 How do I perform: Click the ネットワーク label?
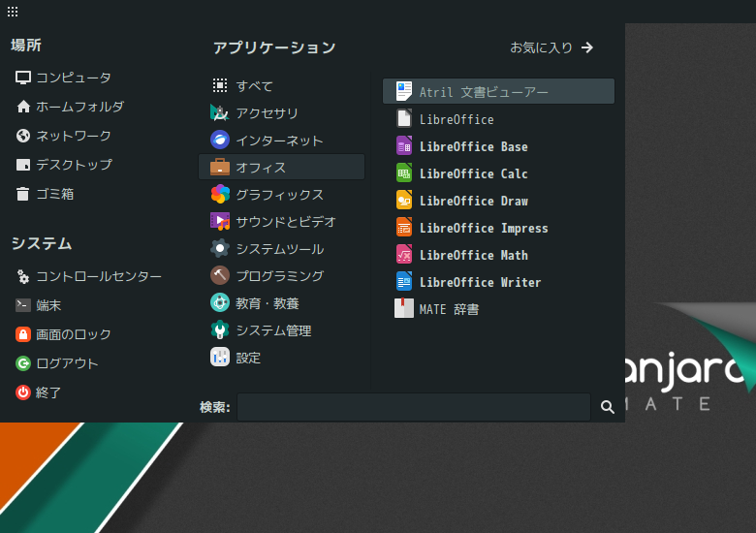click(x=74, y=136)
